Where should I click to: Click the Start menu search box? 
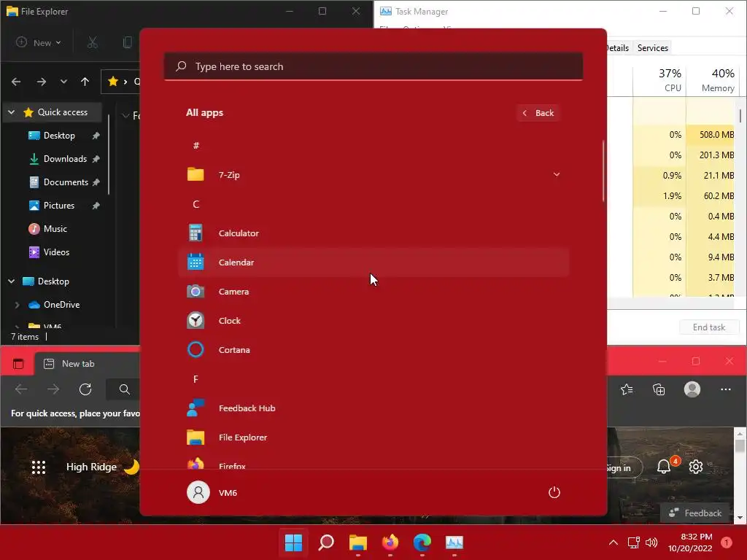click(373, 66)
